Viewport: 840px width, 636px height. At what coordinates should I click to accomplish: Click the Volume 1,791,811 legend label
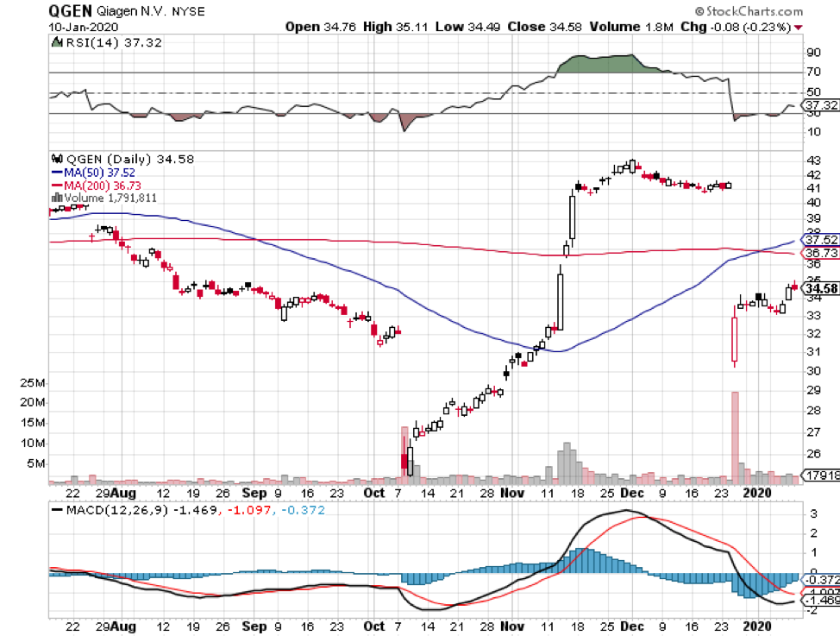click(x=110, y=198)
